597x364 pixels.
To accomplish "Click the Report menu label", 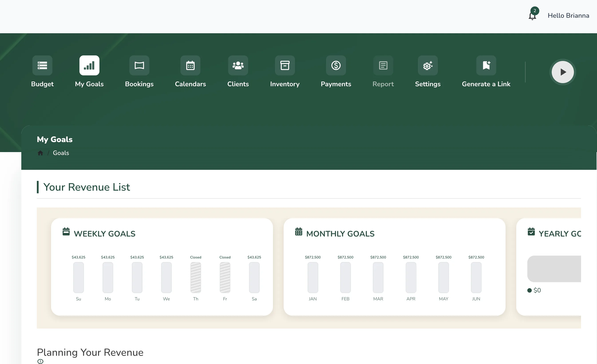I will coord(383,84).
